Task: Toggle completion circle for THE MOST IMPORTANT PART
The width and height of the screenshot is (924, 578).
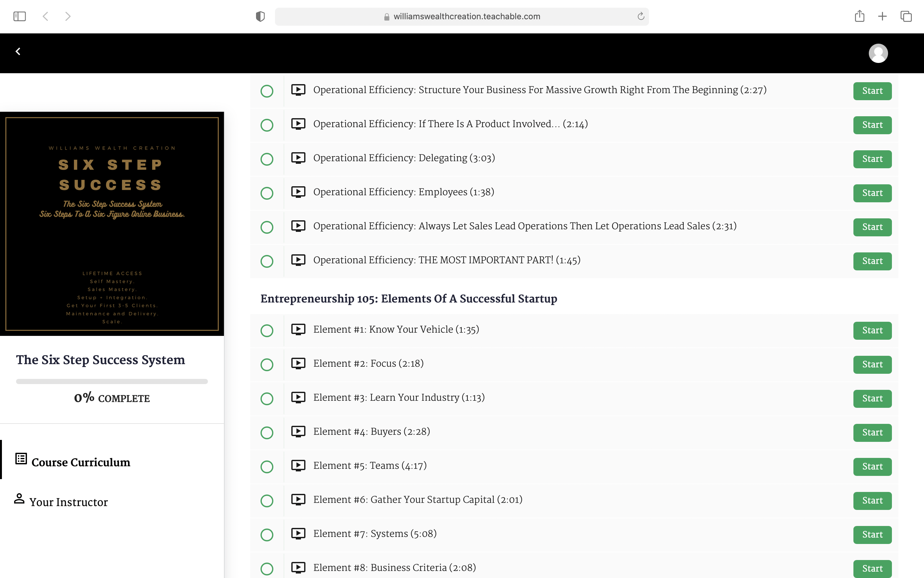Action: [267, 261]
